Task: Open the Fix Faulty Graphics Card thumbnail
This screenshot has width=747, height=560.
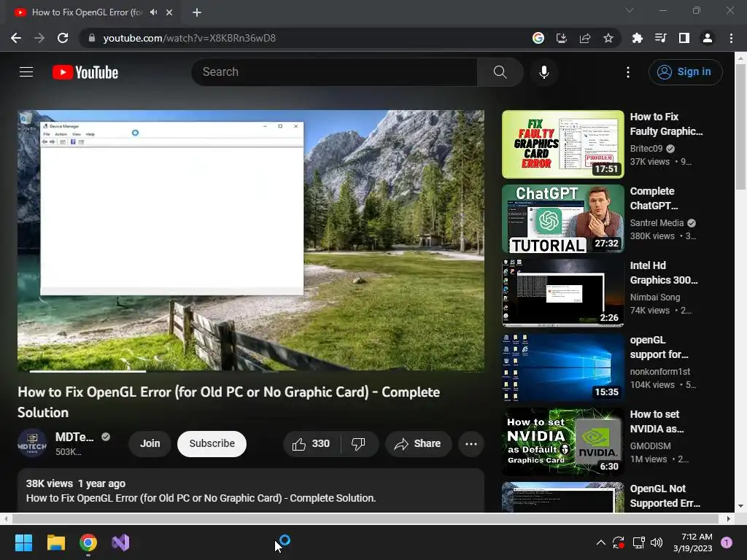Action: click(563, 144)
